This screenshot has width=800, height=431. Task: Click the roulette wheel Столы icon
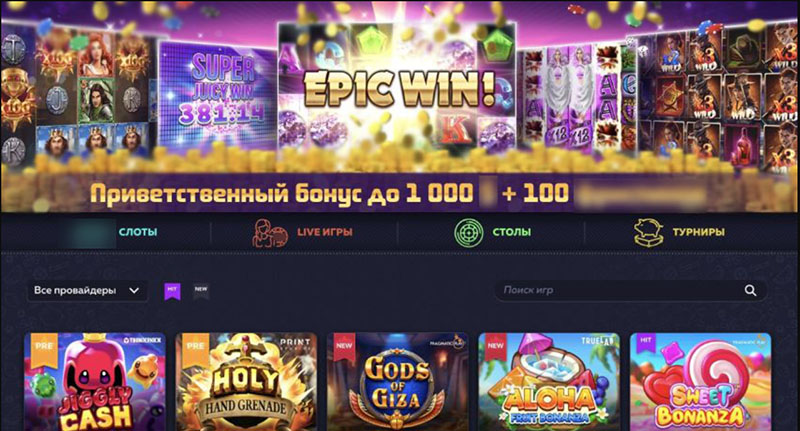(468, 232)
